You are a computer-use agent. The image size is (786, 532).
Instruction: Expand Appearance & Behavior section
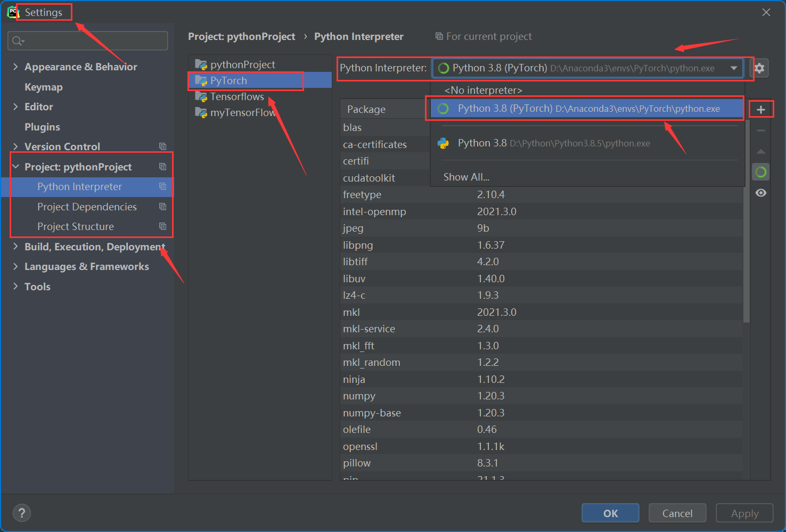(15, 67)
